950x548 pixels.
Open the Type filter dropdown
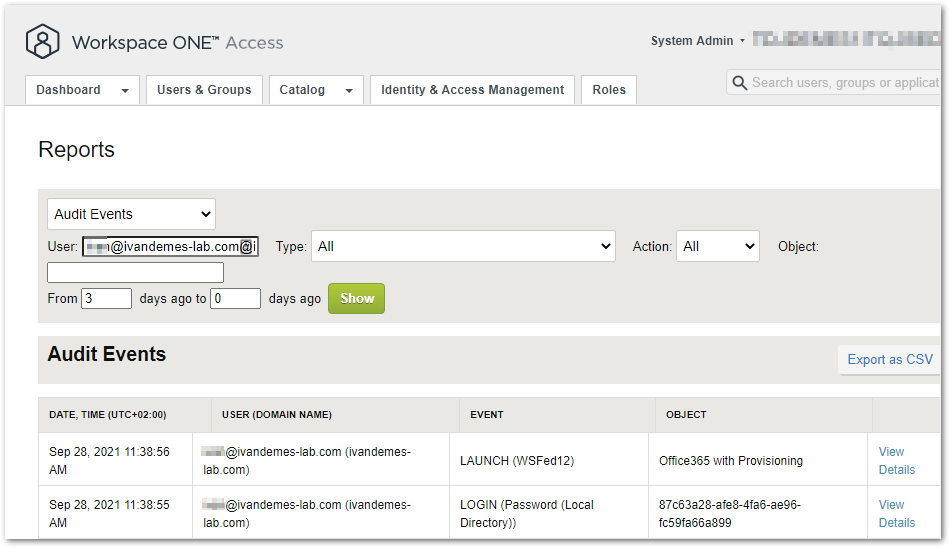pos(463,246)
